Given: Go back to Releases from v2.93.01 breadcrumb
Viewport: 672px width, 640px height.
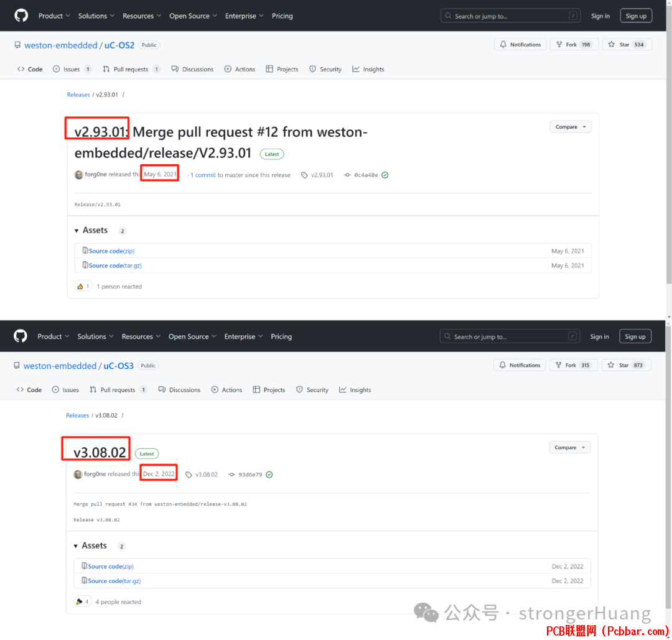Looking at the screenshot, I should tap(78, 95).
